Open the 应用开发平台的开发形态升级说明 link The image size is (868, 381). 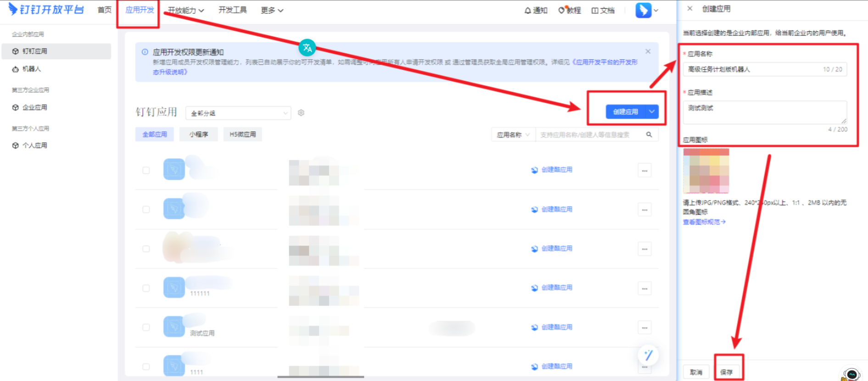click(605, 62)
